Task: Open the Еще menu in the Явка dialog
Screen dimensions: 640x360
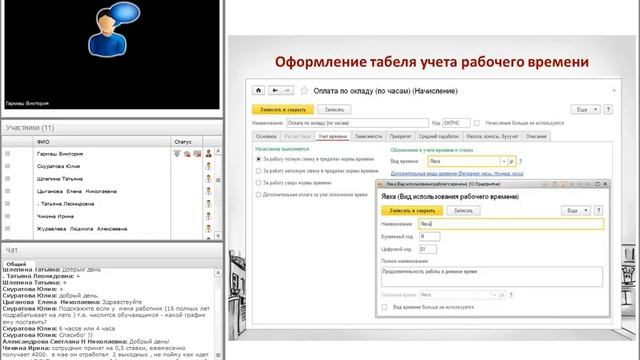Action: pyautogui.click(x=576, y=211)
